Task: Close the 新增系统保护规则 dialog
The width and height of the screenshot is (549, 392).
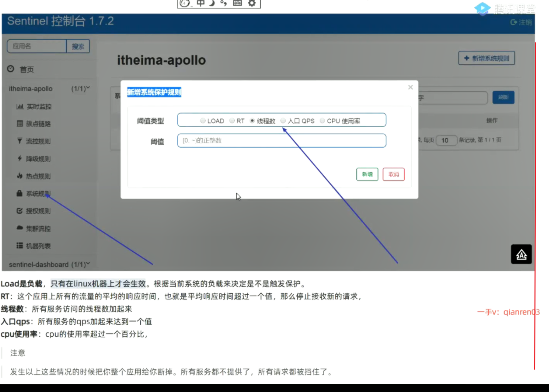Action: [410, 87]
